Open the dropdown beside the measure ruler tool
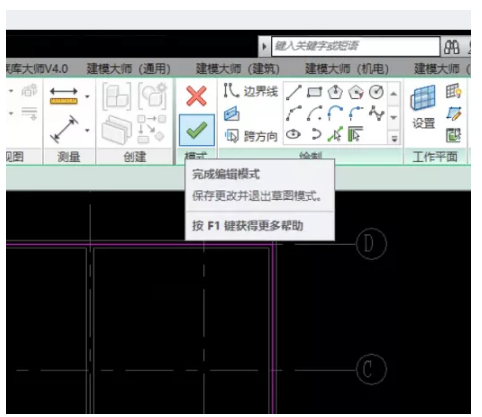The height and width of the screenshot is (417, 482). [87, 97]
